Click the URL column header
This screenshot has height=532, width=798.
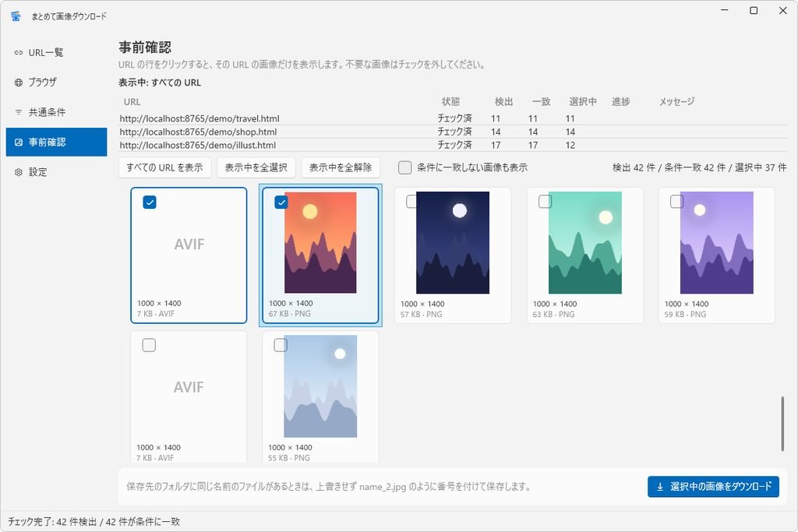(132, 102)
